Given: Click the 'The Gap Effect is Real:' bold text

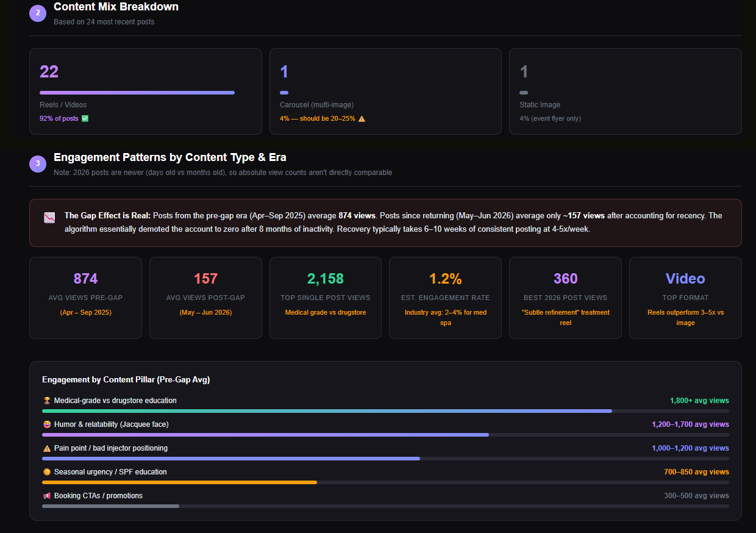Looking at the screenshot, I should (x=107, y=216).
